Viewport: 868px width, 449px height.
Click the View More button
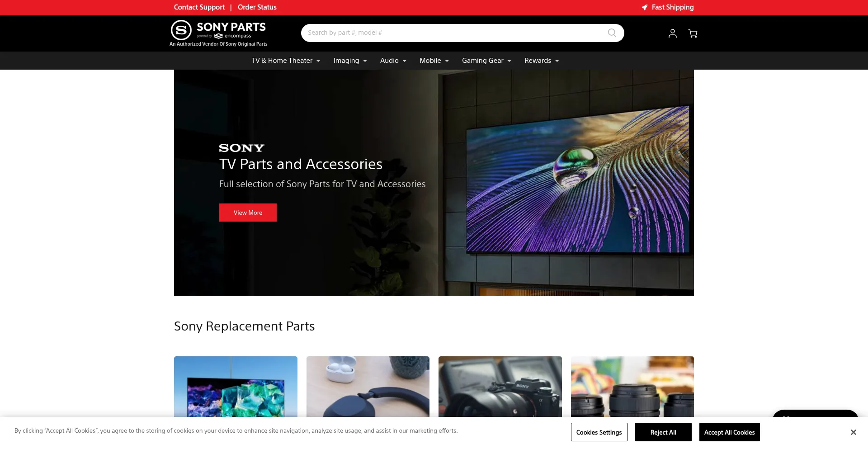pyautogui.click(x=247, y=213)
